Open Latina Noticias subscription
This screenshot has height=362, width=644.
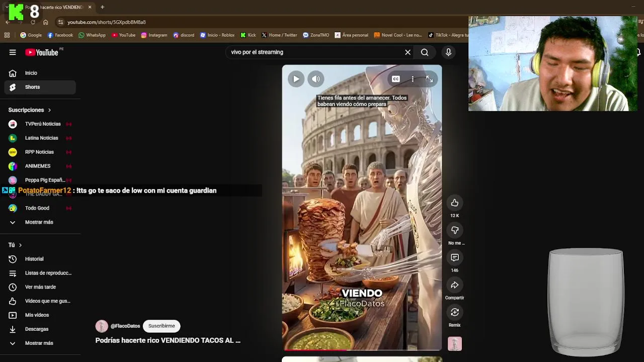40,138
